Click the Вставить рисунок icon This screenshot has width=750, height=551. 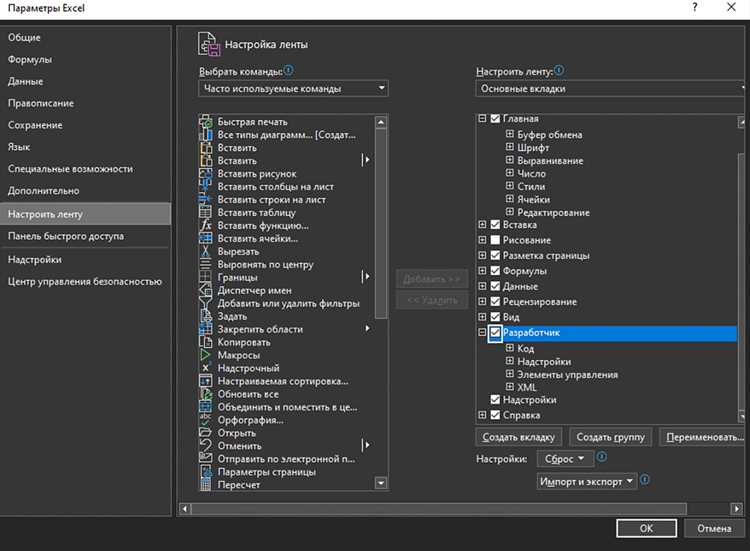[205, 174]
